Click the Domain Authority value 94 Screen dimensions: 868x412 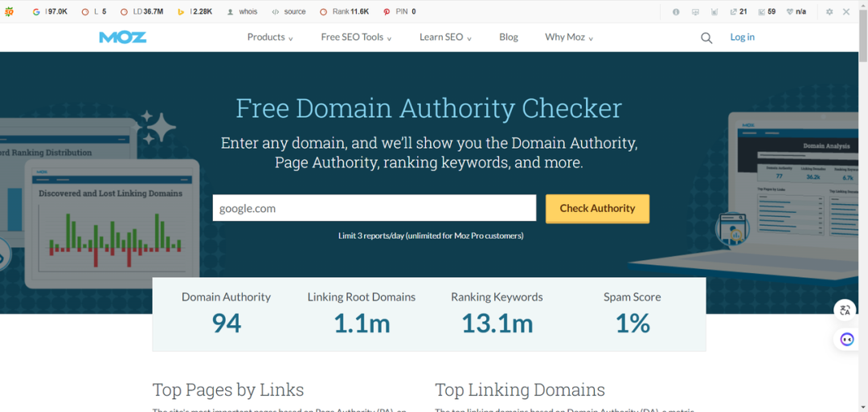(227, 324)
